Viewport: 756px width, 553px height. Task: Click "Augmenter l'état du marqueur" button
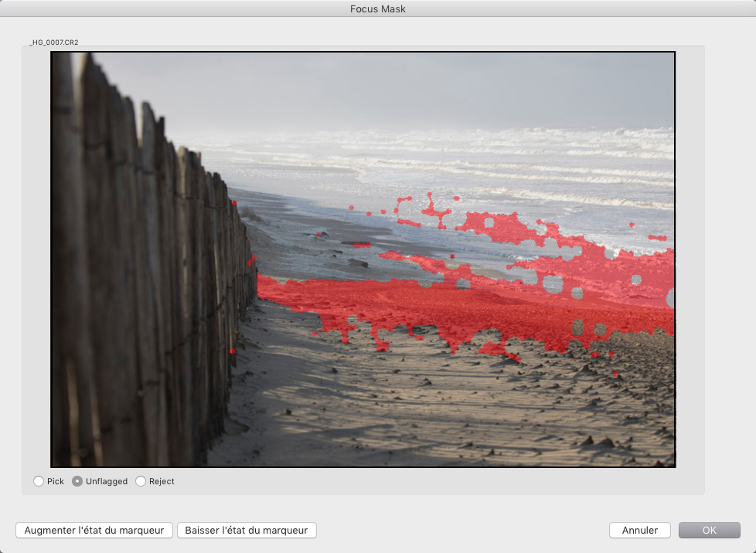[x=94, y=531]
